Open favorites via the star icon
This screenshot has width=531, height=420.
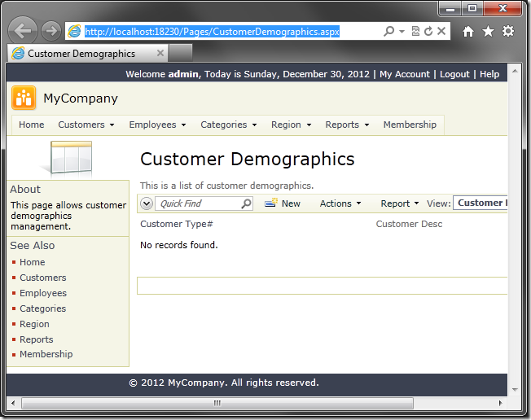coord(488,31)
